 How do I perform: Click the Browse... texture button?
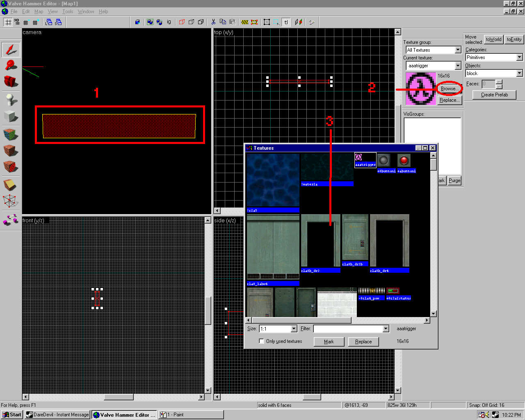point(450,89)
